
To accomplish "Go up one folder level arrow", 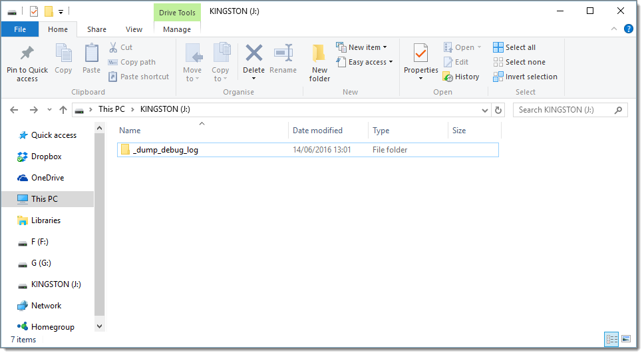I will 63,110.
